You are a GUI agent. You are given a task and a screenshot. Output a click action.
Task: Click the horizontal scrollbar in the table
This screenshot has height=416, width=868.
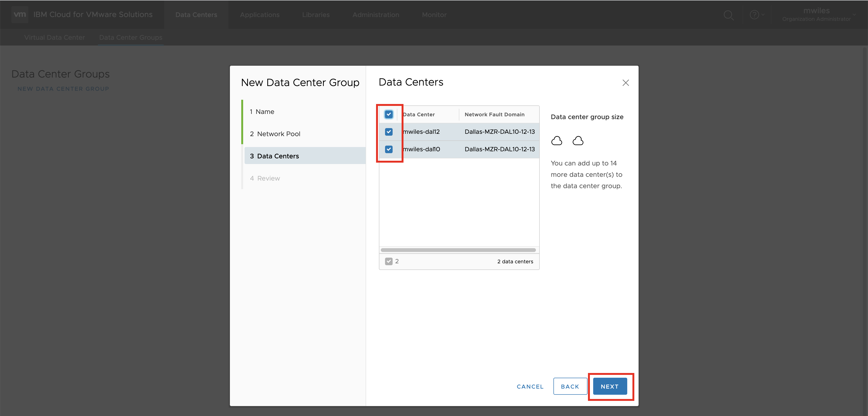point(458,250)
